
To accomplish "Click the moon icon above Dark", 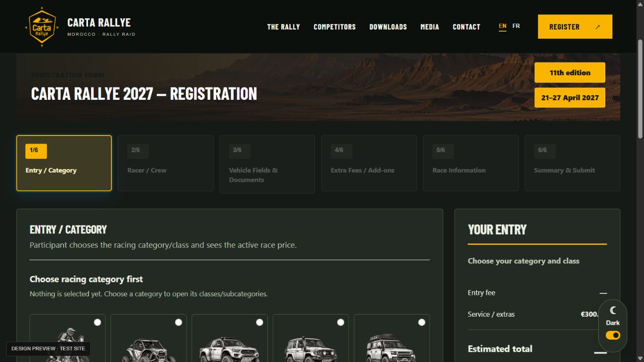I will coord(613,310).
